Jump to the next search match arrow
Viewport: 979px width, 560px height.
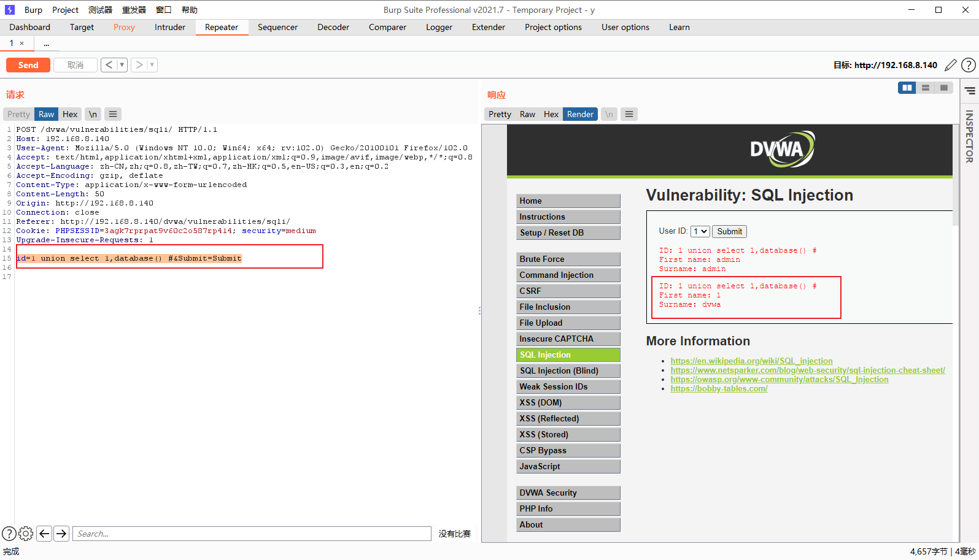[61, 534]
